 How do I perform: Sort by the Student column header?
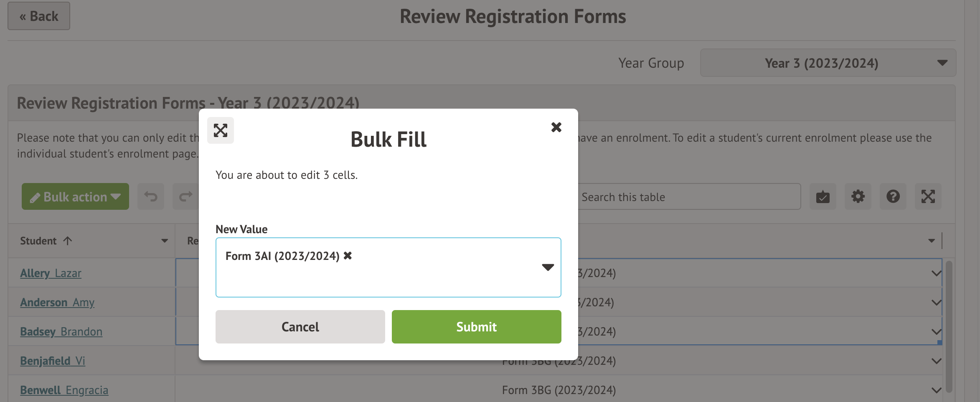38,241
